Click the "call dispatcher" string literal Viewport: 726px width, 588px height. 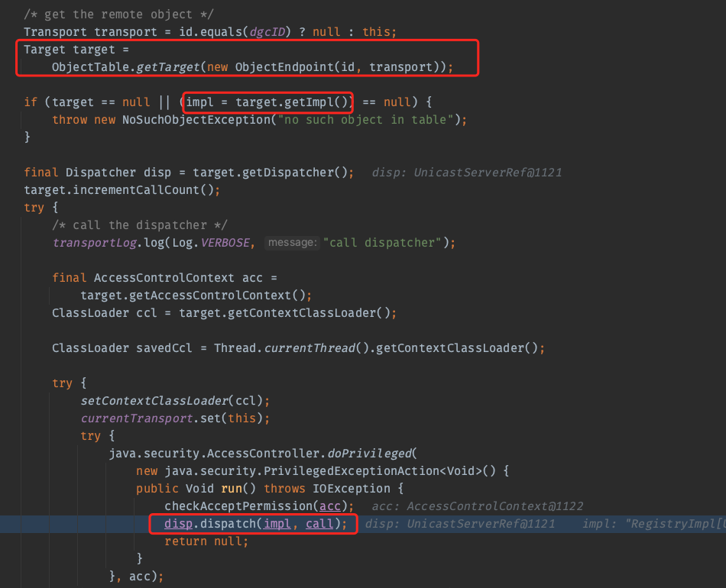point(384,243)
